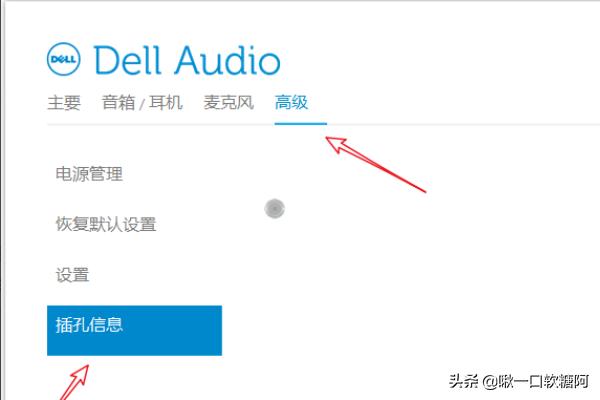This screenshot has width=600, height=400.
Task: Click the highlighted 插孔信息 item
Action: click(x=134, y=330)
